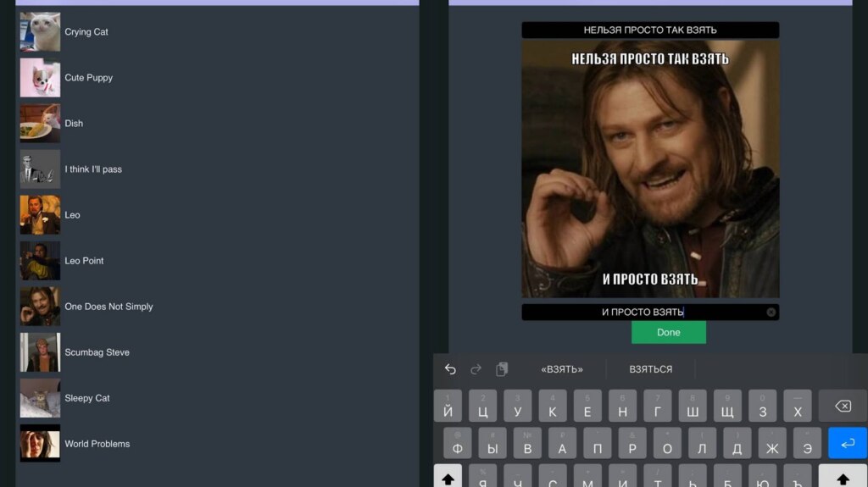Tap the З key
This screenshot has height=487, width=868.
(x=762, y=407)
